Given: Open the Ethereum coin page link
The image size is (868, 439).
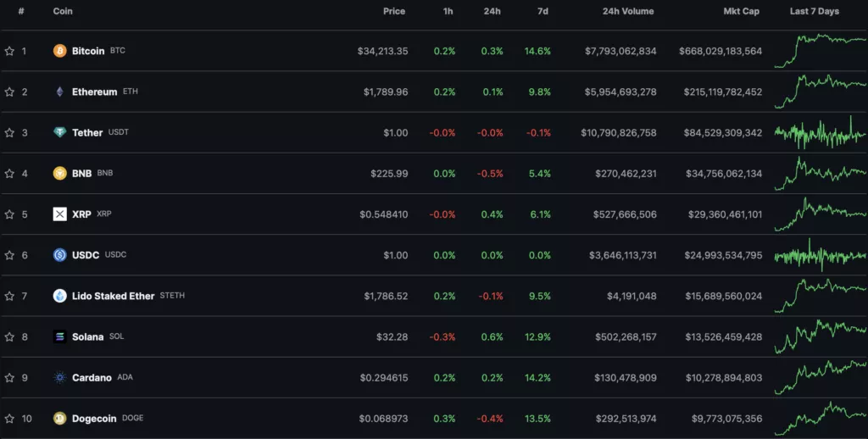Looking at the screenshot, I should 95,92.
